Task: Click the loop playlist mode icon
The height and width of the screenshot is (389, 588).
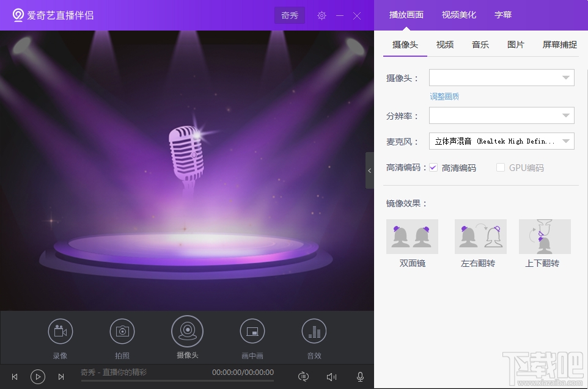Action: tap(303, 377)
